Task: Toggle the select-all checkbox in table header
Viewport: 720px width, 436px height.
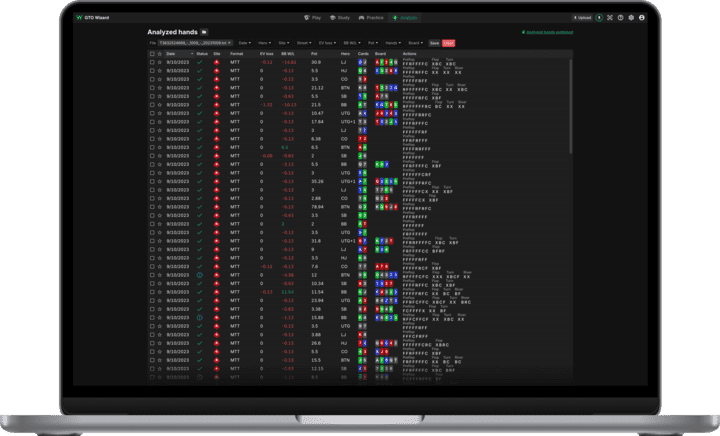Action: [x=151, y=52]
